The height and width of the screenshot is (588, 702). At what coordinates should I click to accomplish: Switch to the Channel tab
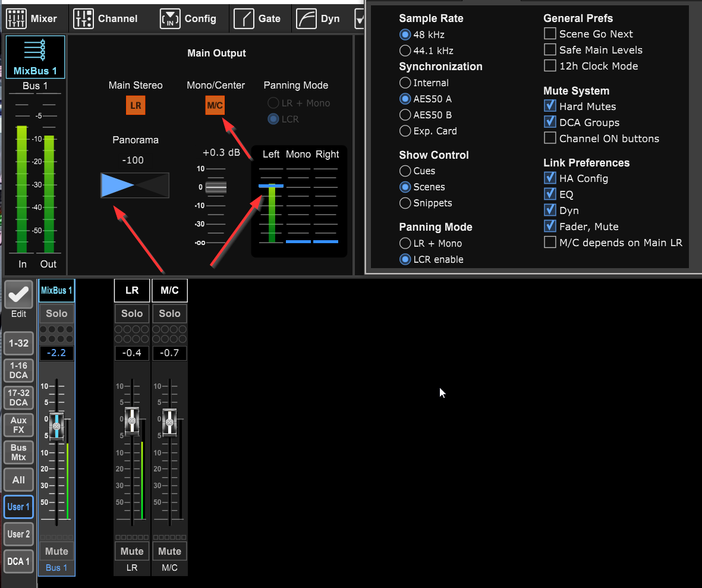click(105, 19)
